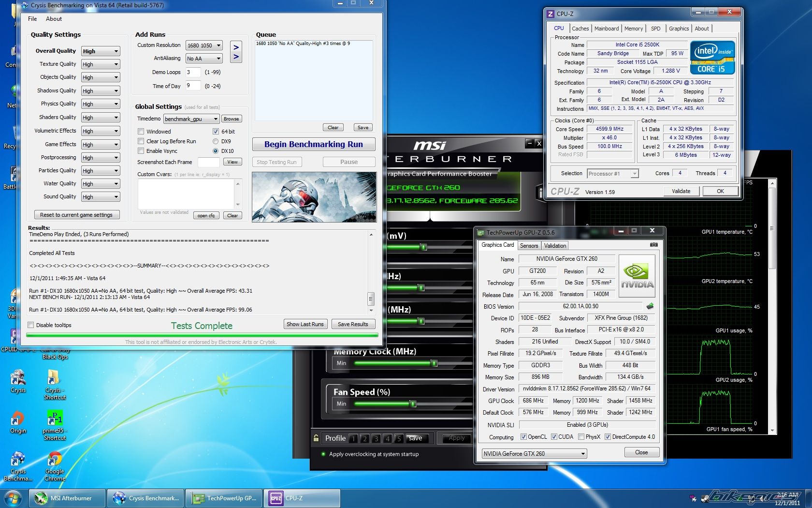
Task: Click the Demo Loops input field
Action: click(x=193, y=72)
